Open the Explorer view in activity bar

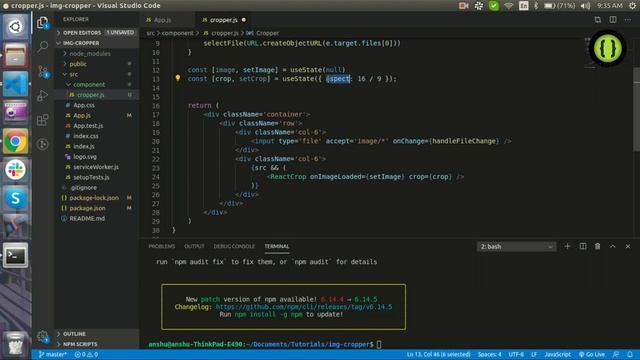42,22
